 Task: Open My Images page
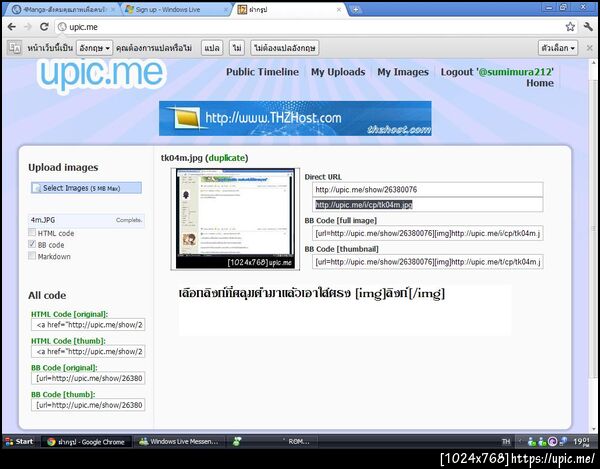(403, 72)
